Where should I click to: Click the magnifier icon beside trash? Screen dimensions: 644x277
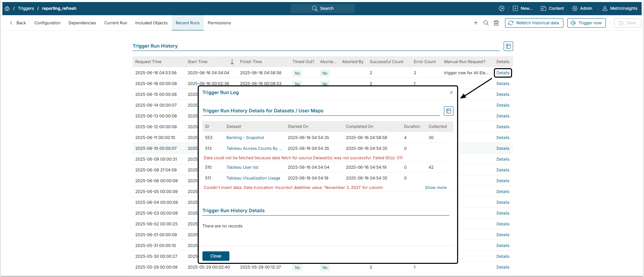coord(486,23)
